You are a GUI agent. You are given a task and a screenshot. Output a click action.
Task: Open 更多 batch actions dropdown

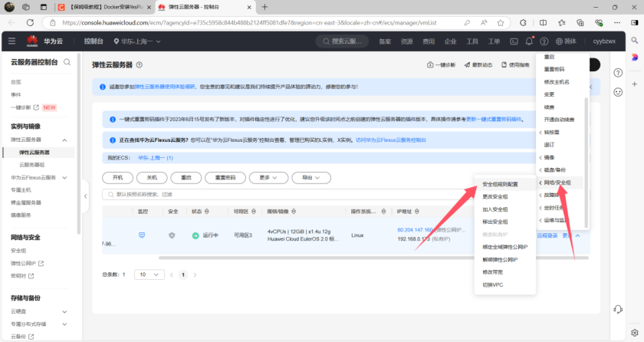(268, 178)
